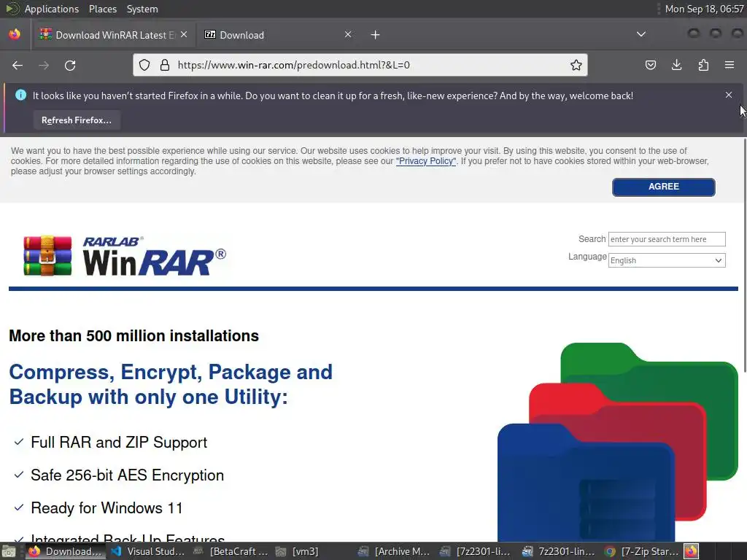Open the extensions puzzle icon

[703, 65]
